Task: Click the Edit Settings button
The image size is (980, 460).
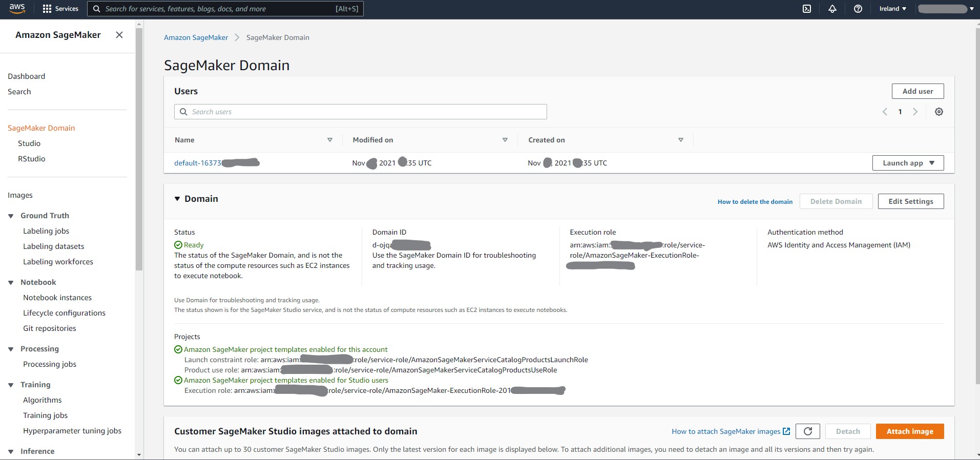Action: tap(911, 201)
